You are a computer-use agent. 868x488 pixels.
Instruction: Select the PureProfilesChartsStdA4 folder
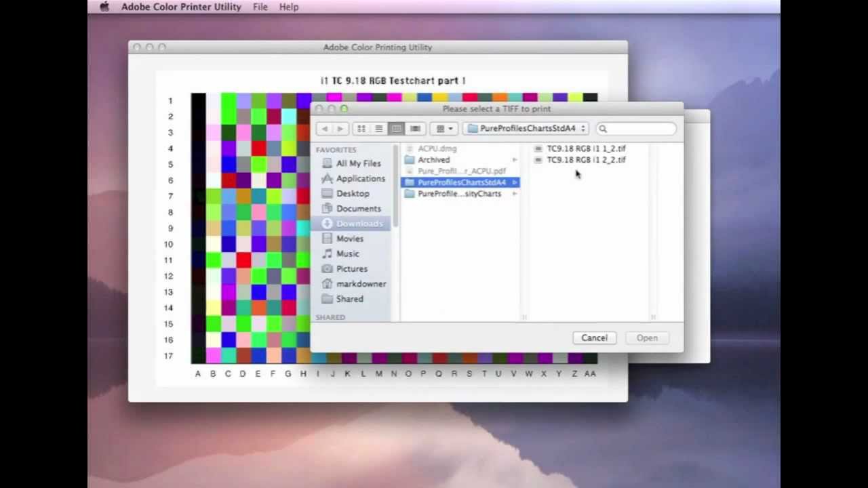(x=461, y=182)
